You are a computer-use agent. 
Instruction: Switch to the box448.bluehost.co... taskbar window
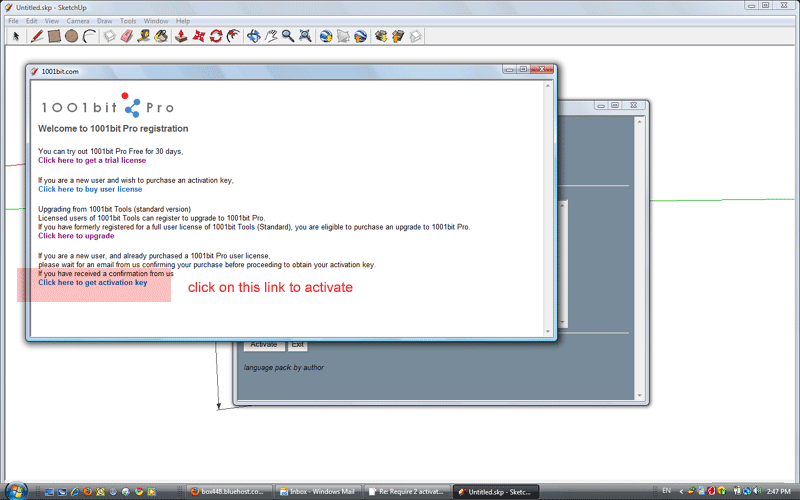[229, 491]
